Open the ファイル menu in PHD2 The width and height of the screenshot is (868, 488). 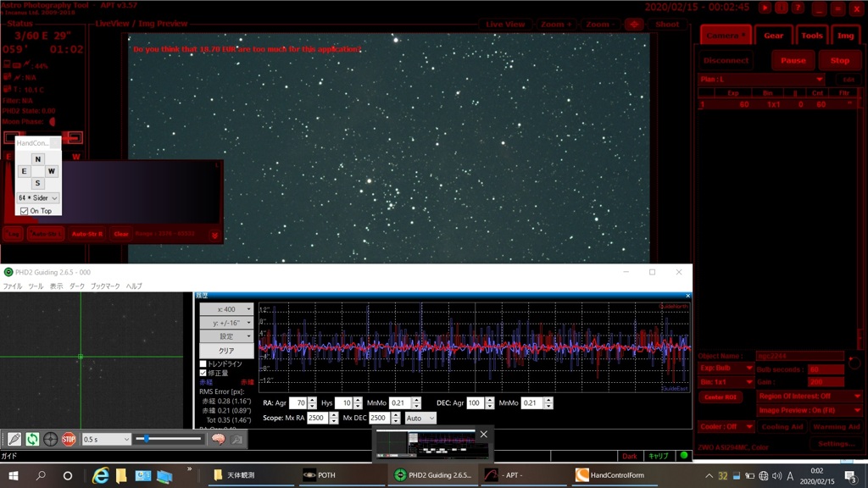click(x=13, y=286)
